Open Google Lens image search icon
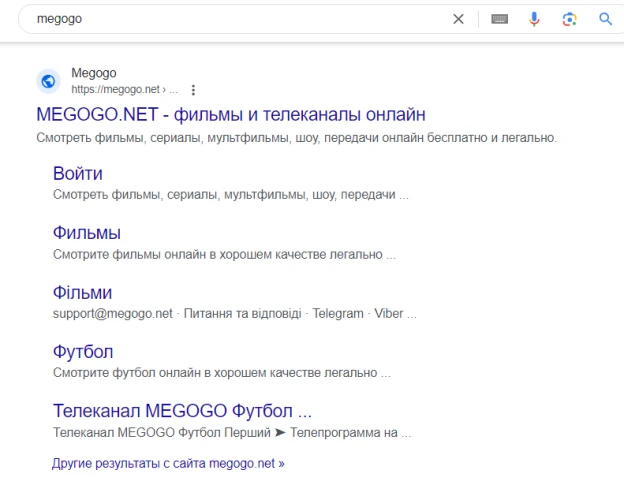The width and height of the screenshot is (624, 485). [x=569, y=19]
